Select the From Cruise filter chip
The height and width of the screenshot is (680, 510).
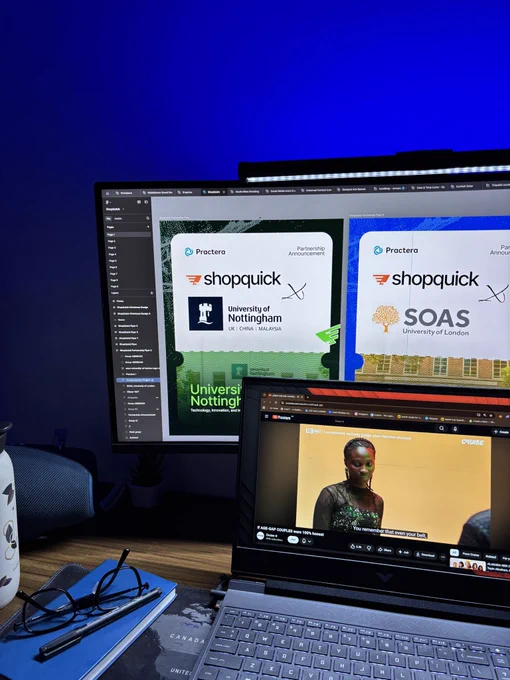click(471, 555)
